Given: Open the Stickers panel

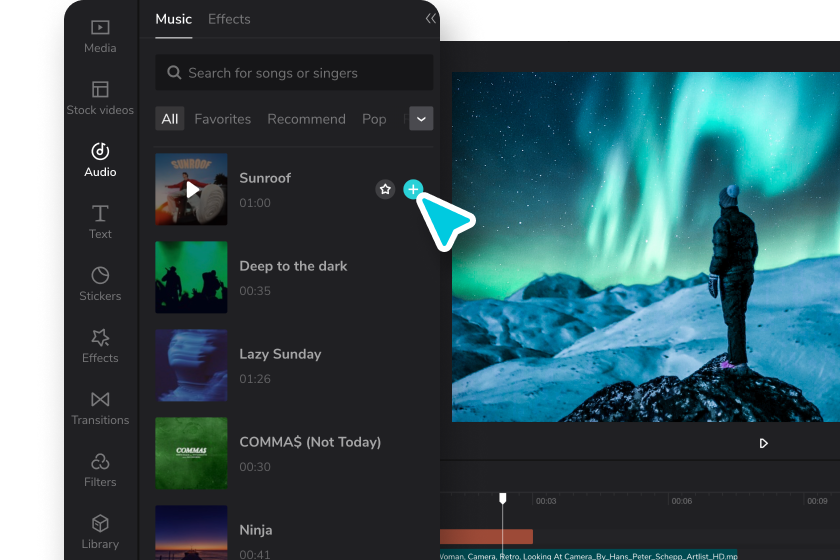Looking at the screenshot, I should click(100, 283).
